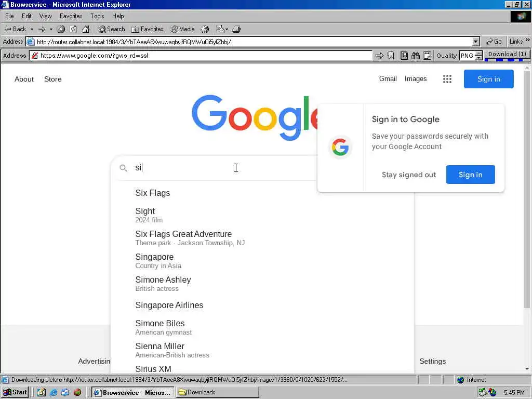Click the Settings link in page footer
Image resolution: width=532 pixels, height=399 pixels.
[433, 362]
